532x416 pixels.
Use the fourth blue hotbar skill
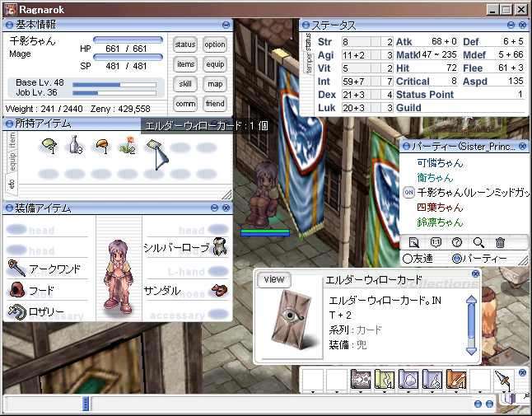click(x=432, y=379)
